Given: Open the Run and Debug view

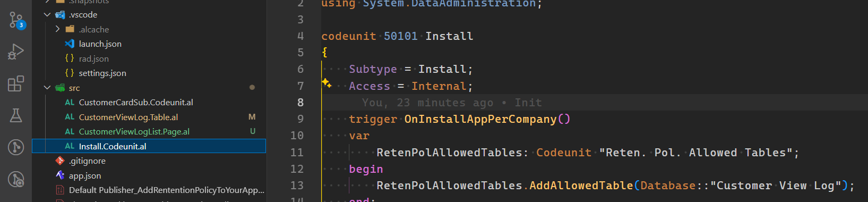Looking at the screenshot, I should [16, 52].
